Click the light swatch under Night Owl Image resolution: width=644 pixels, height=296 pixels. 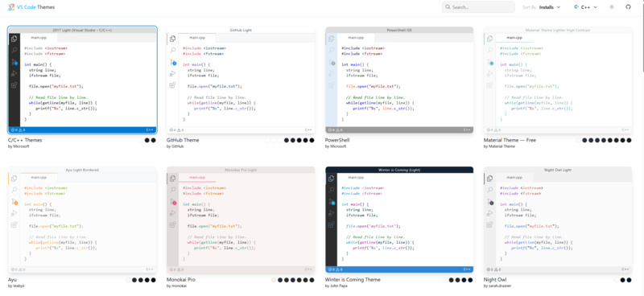(616, 280)
